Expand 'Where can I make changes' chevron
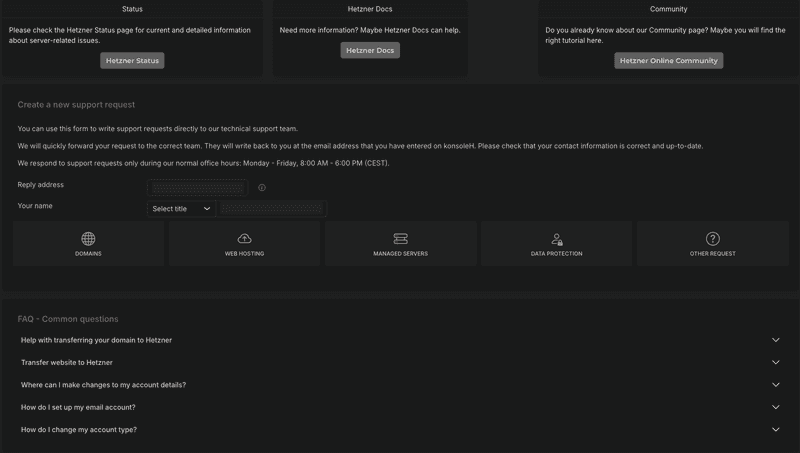The height and width of the screenshot is (453, 800). (776, 385)
